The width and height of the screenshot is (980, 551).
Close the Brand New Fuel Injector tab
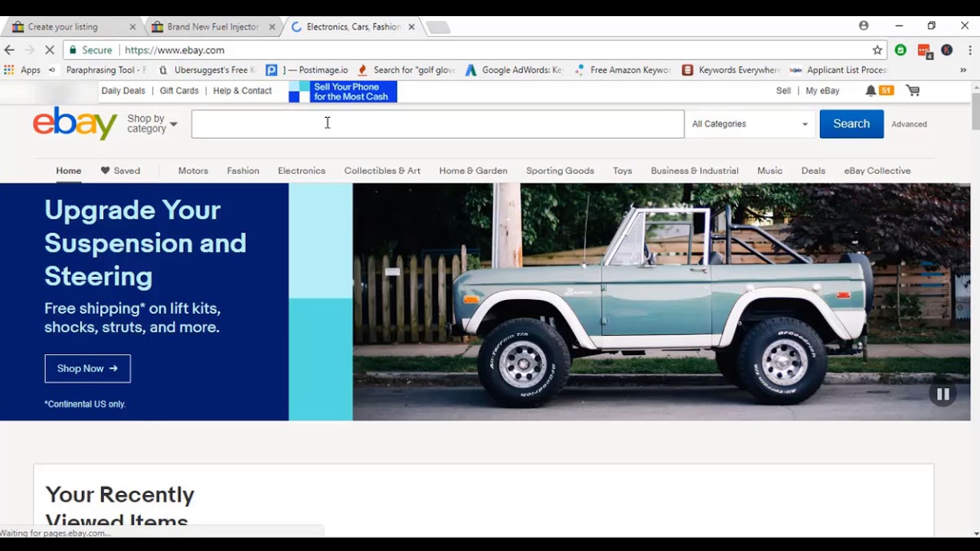[x=272, y=27]
